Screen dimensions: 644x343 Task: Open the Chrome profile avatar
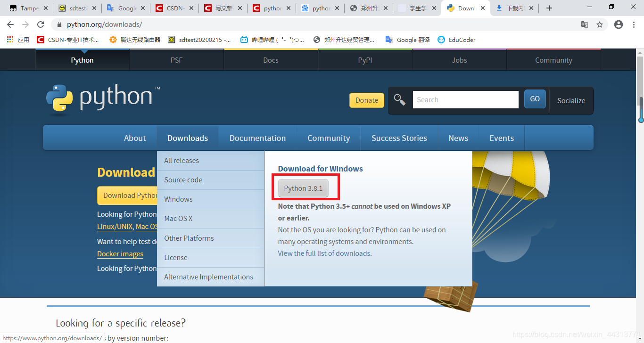[619, 24]
